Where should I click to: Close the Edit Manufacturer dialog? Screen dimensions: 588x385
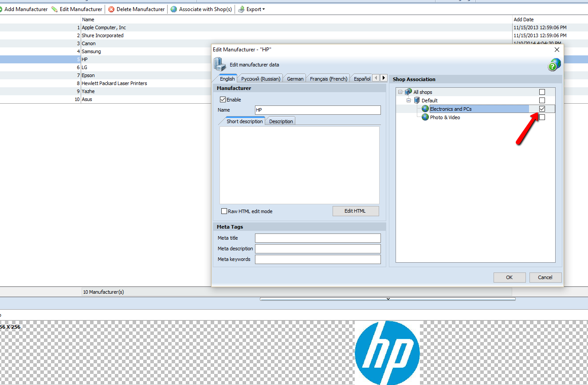[557, 50]
